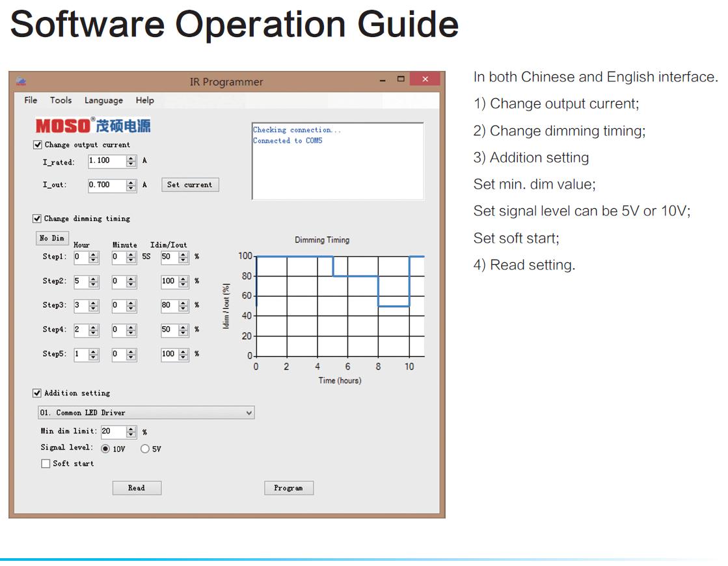Select the 5V signal level

click(x=145, y=449)
